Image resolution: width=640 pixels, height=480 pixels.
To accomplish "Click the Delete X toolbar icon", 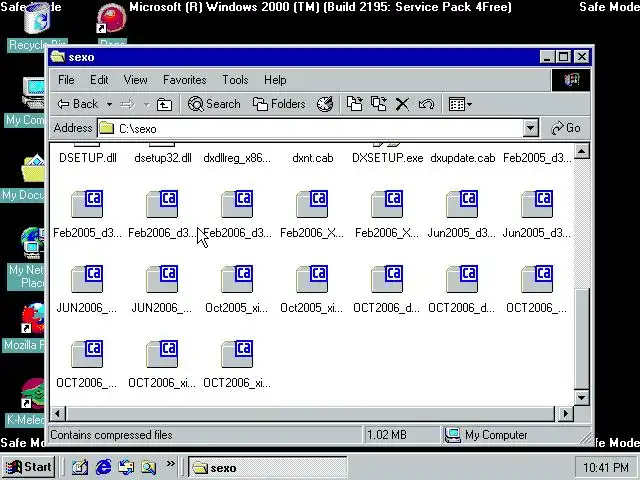I will point(402,104).
